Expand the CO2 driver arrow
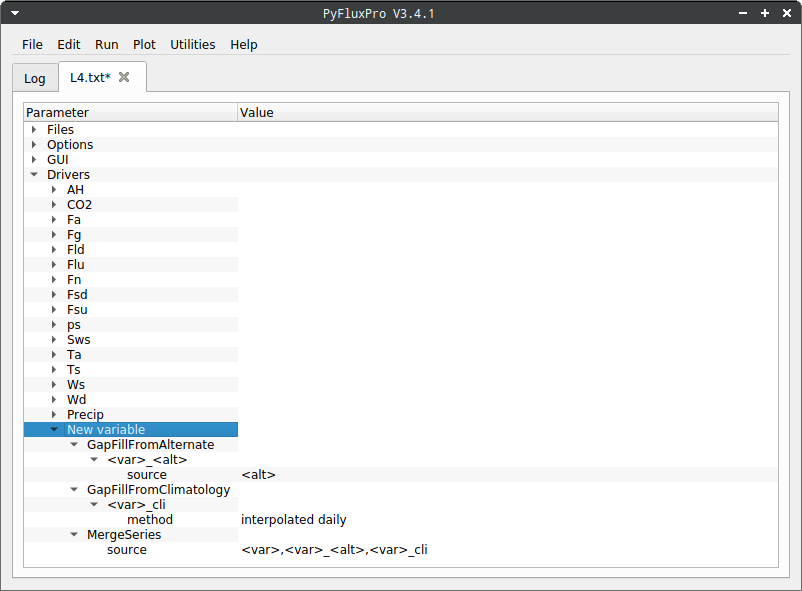Viewport: 802px width, 591px height. pos(54,205)
